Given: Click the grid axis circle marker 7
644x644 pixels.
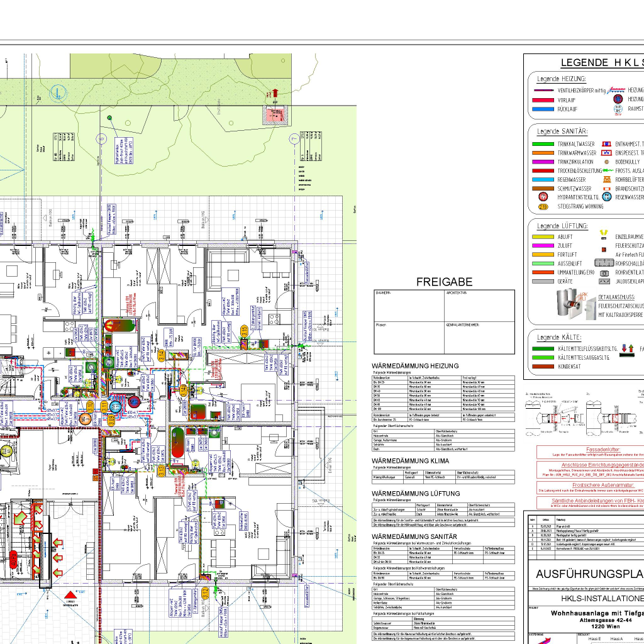Looking at the screenshot, I should click(x=293, y=138).
